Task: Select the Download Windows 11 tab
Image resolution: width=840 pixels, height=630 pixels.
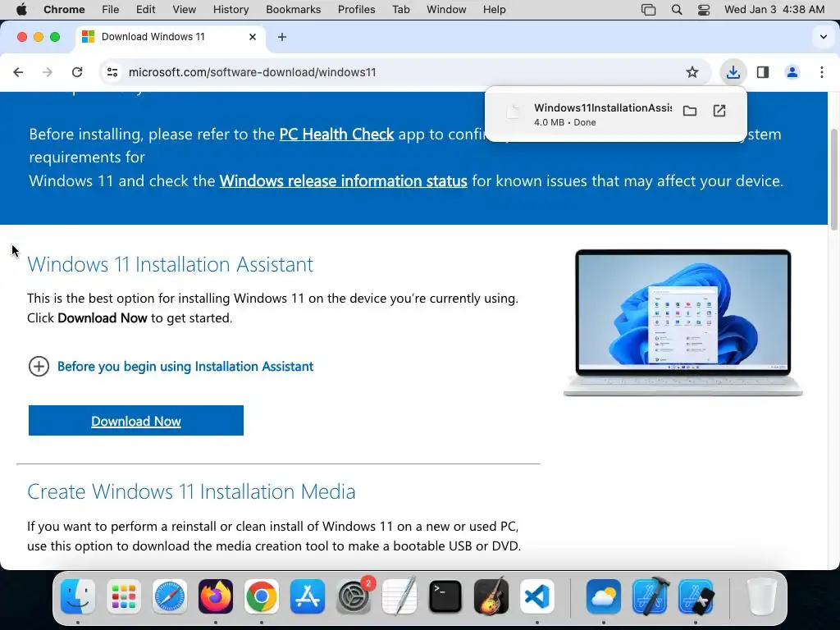Action: click(169, 37)
